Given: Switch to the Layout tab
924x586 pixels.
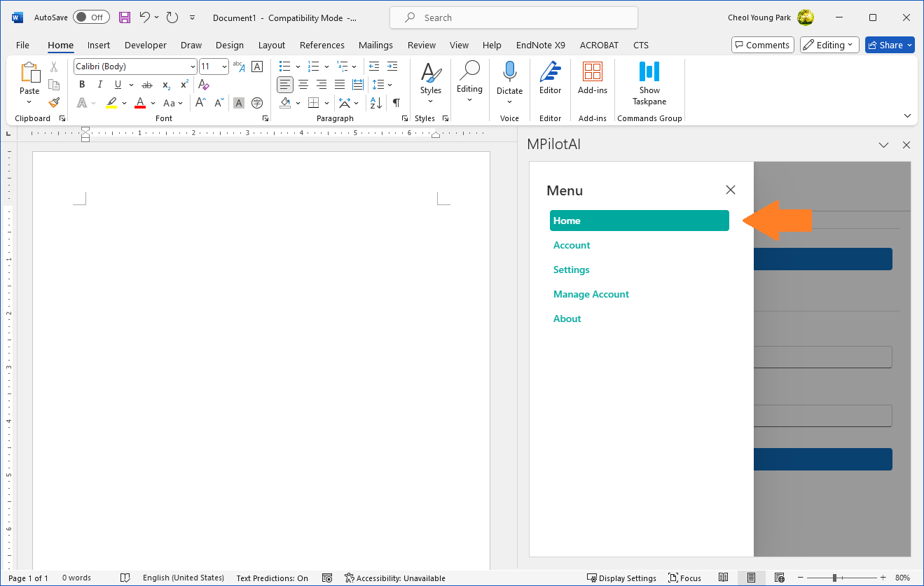Looking at the screenshot, I should [272, 45].
